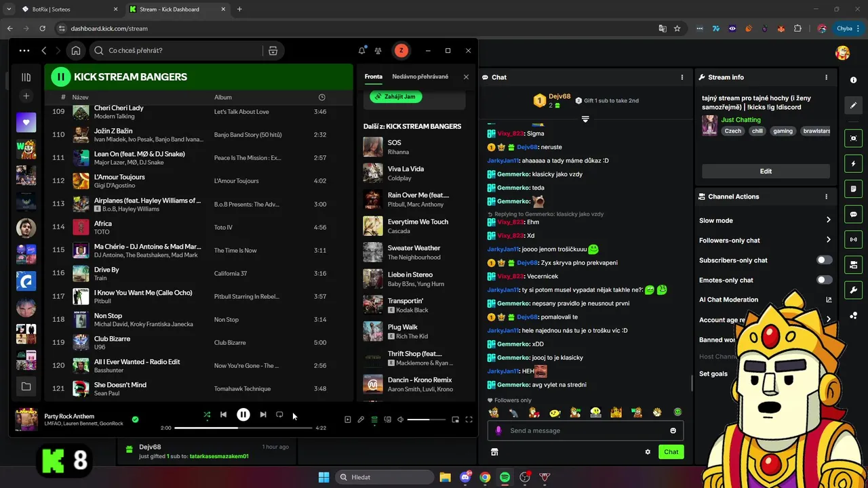This screenshot has height=488, width=868.
Task: Toggle shuffle in Spotify player bar
Action: click(207, 415)
